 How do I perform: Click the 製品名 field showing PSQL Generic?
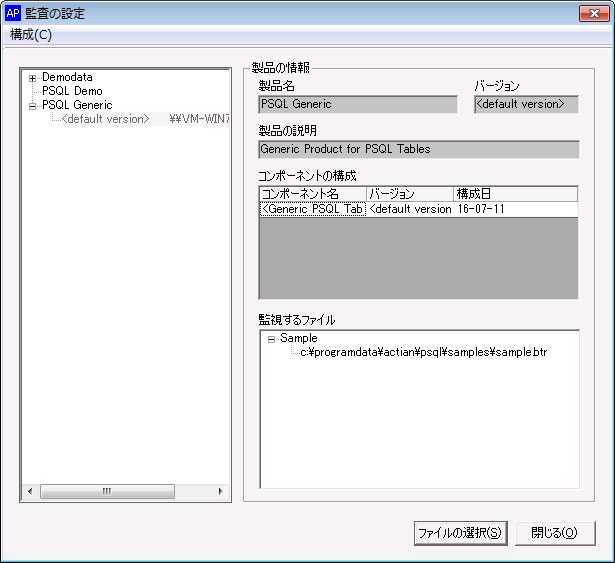tap(357, 104)
